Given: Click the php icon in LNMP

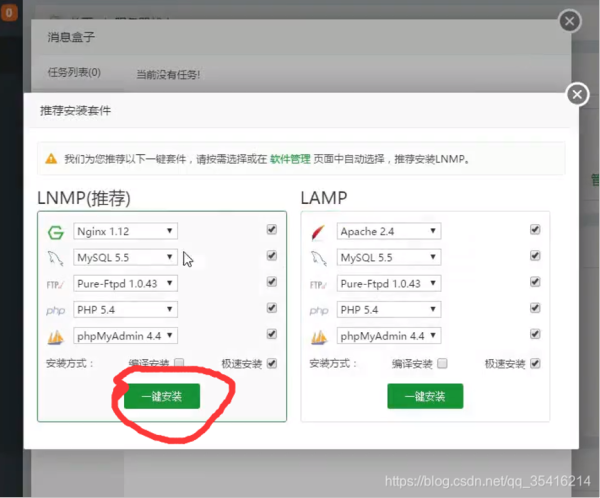Looking at the screenshot, I should point(55,310).
